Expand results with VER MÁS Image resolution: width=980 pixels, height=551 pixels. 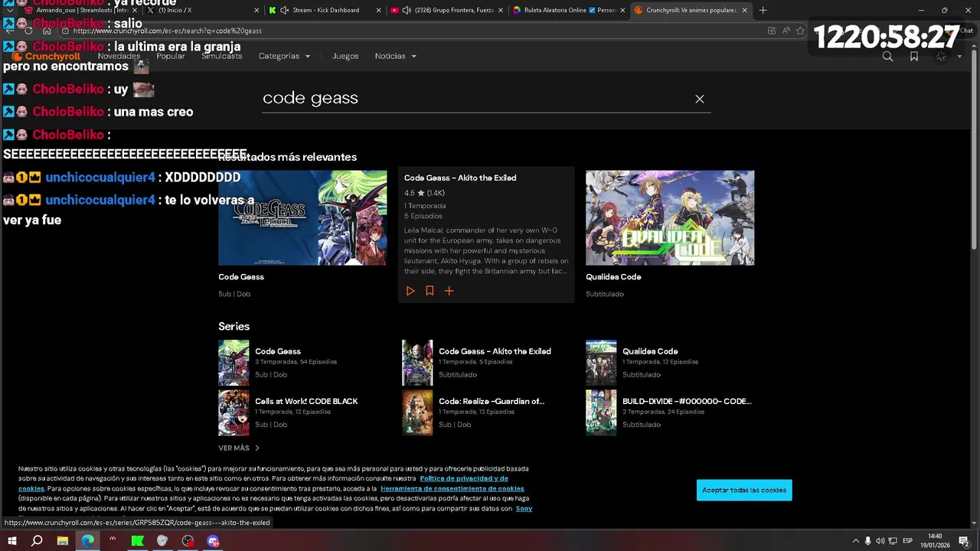[x=239, y=448]
